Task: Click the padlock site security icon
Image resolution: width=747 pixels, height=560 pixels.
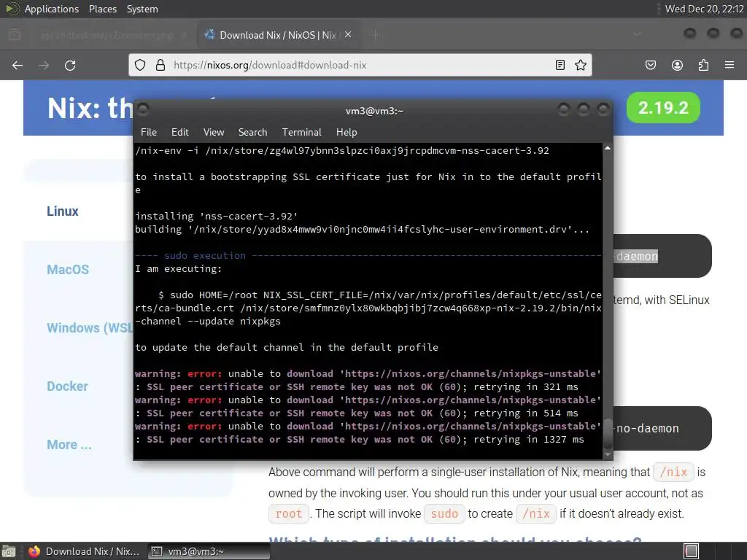Action: click(160, 65)
